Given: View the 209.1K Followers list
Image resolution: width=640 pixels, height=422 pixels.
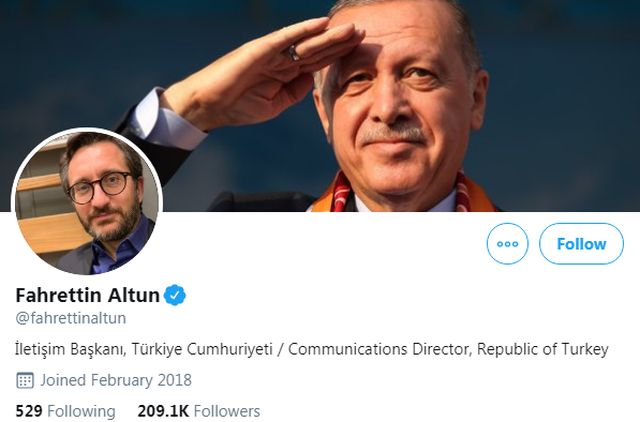Looking at the screenshot, I should click(199, 411).
